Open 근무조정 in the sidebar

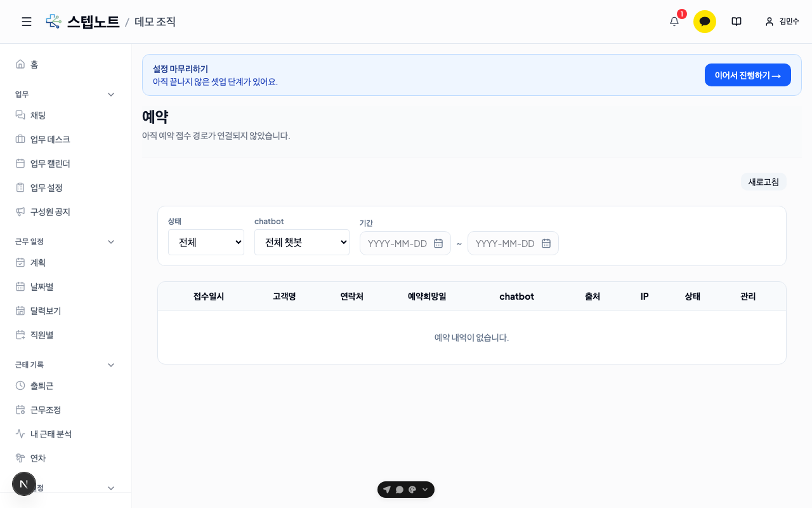[66, 410]
